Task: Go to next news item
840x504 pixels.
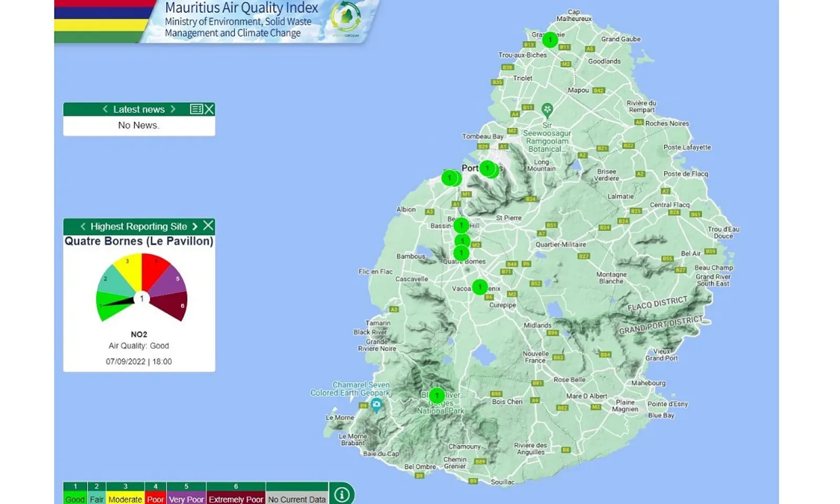Action: click(173, 109)
